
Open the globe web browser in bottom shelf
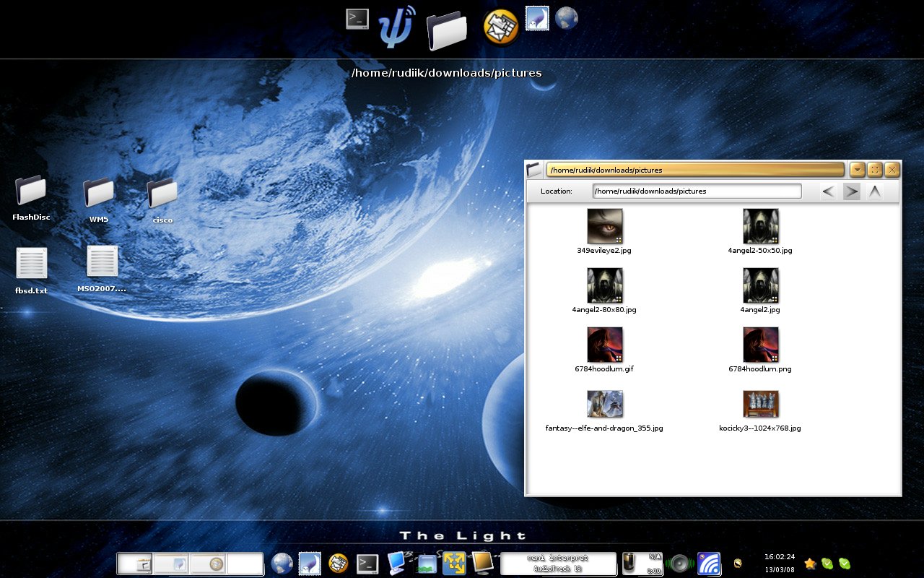(282, 564)
